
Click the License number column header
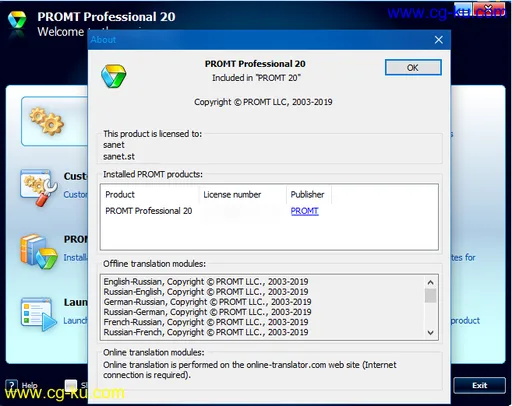[x=243, y=195]
